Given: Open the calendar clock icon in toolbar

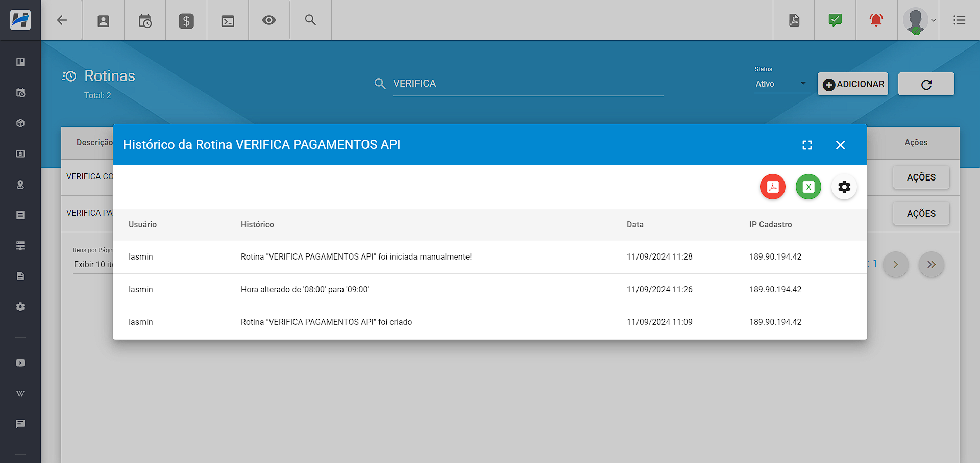Looking at the screenshot, I should [x=145, y=21].
